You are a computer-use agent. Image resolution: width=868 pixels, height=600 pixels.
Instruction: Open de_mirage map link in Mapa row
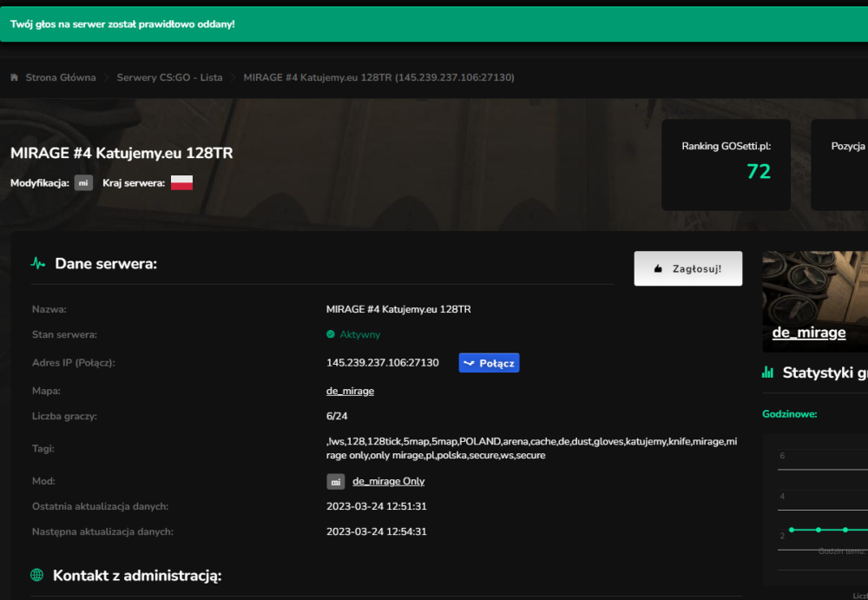pyautogui.click(x=350, y=391)
